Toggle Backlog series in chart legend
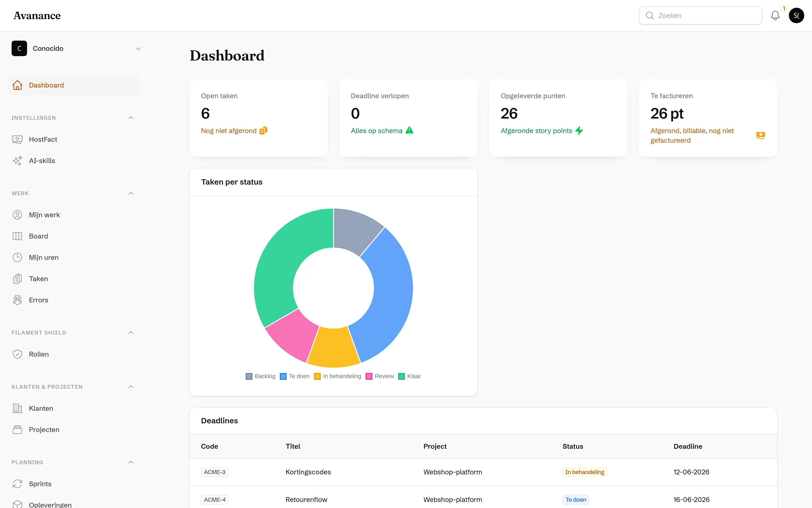 [x=260, y=376]
